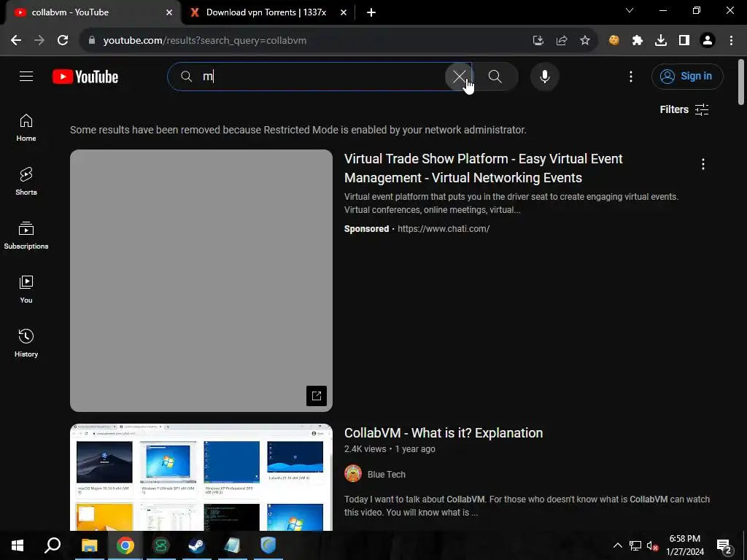Open Subscriptions in the sidebar
Image resolution: width=747 pixels, height=560 pixels.
pos(26,236)
